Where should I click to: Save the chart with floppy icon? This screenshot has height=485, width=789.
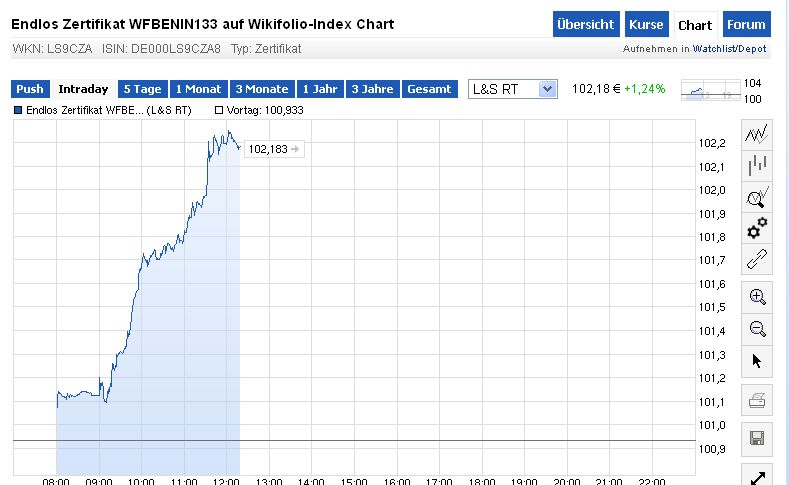(757, 438)
